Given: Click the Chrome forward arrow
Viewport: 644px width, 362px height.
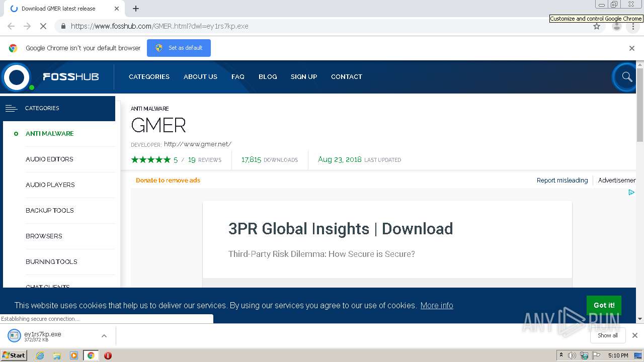Looking at the screenshot, I should tap(27, 26).
